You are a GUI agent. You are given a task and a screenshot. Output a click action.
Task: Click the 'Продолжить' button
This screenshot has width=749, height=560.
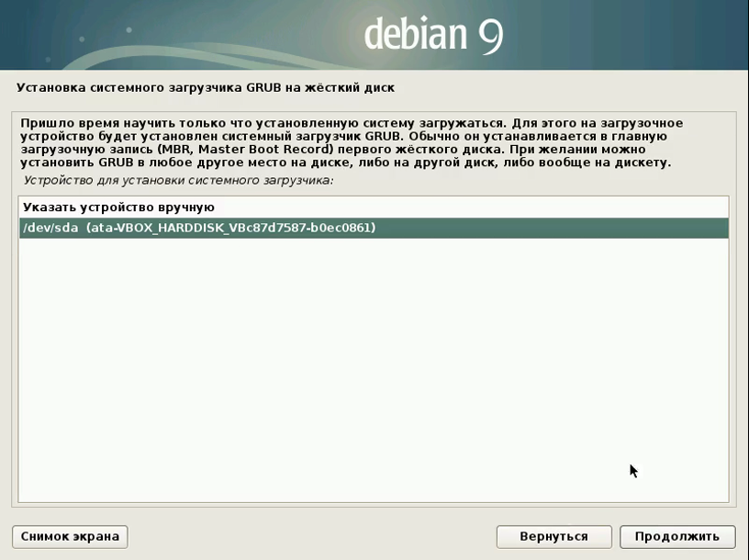pyautogui.click(x=676, y=536)
